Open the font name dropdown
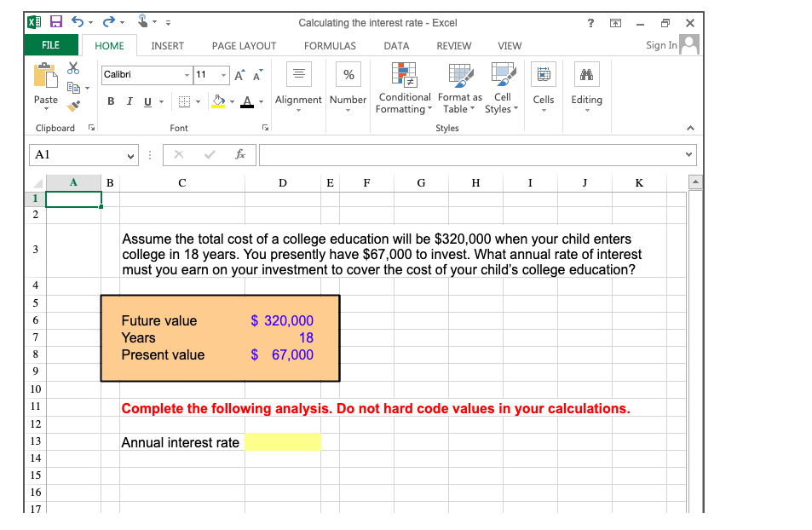The height and width of the screenshot is (530, 812). coord(187,74)
